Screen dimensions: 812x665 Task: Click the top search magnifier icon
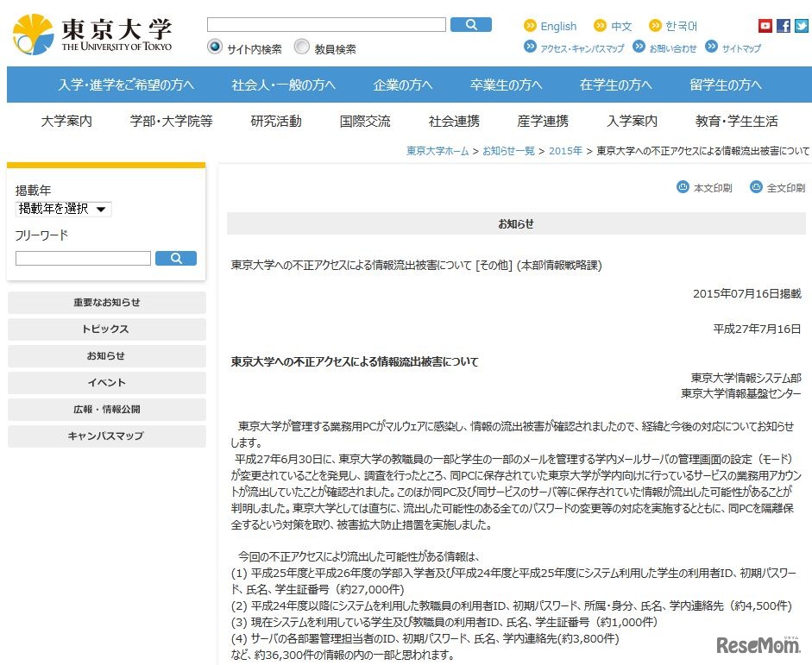point(470,24)
